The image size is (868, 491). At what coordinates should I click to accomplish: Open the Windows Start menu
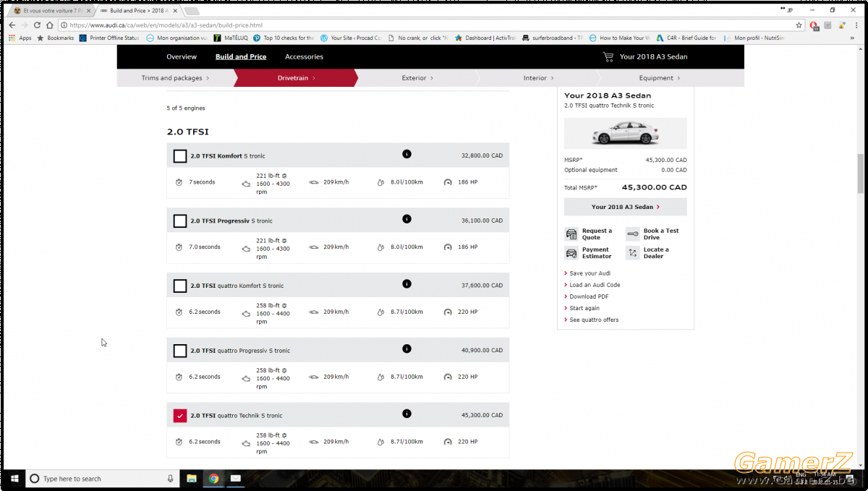pyautogui.click(x=14, y=479)
